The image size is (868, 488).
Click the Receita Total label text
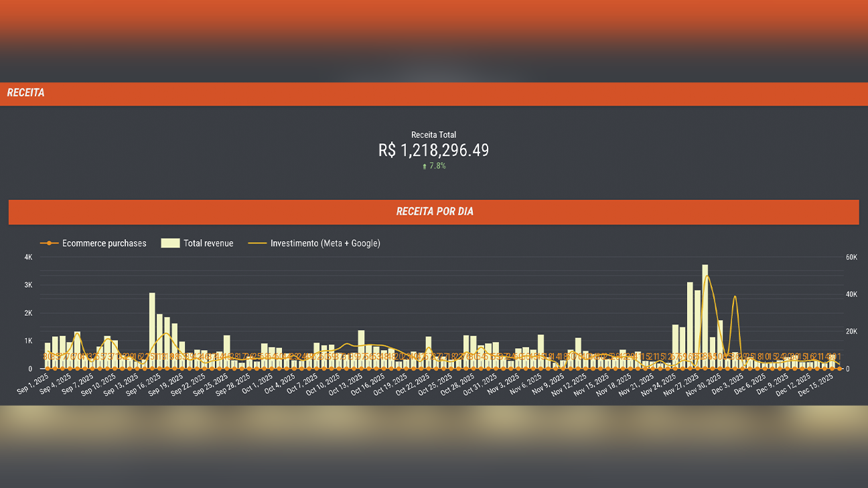(x=433, y=135)
